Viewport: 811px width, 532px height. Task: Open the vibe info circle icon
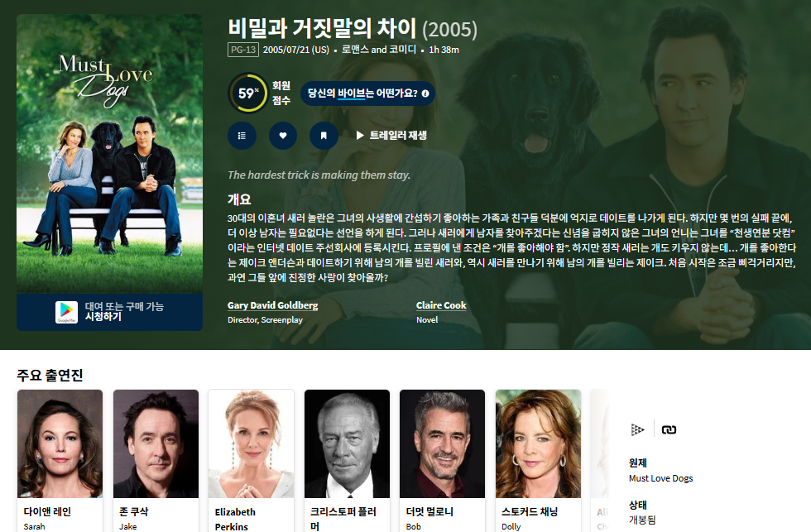(x=425, y=93)
